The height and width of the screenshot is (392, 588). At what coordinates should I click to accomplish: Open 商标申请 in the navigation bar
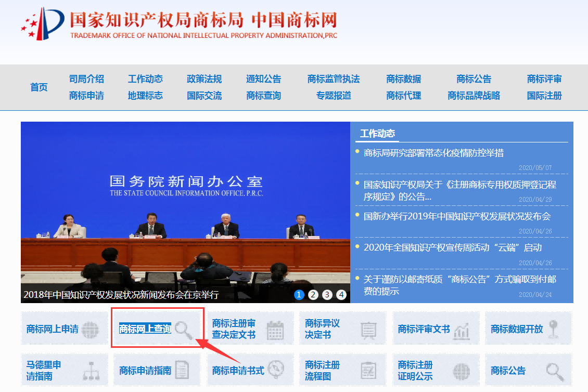coord(86,96)
